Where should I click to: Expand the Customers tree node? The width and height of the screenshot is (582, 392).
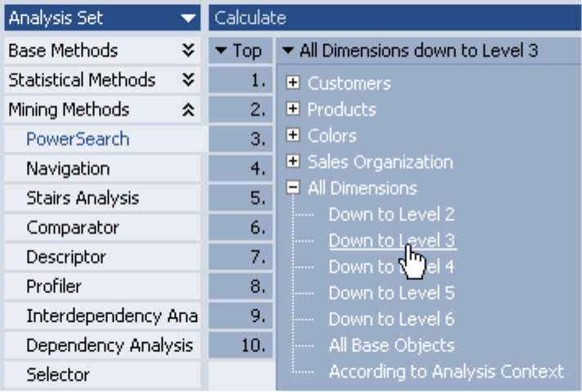(293, 83)
